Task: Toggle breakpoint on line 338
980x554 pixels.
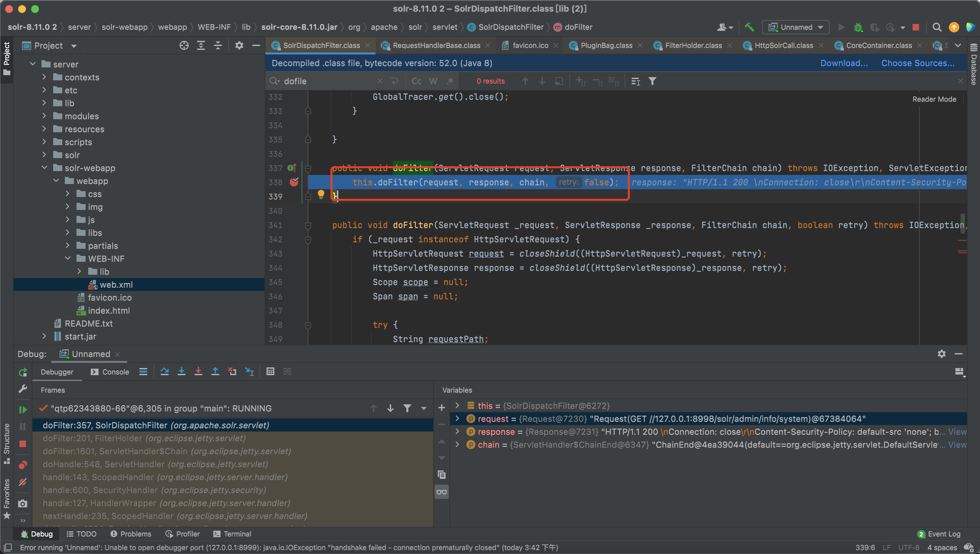Action: point(294,182)
